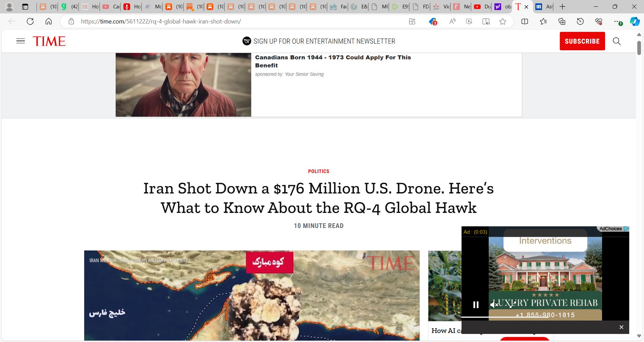Open the TIME site search magnifier
The image size is (644, 342).
(x=616, y=41)
